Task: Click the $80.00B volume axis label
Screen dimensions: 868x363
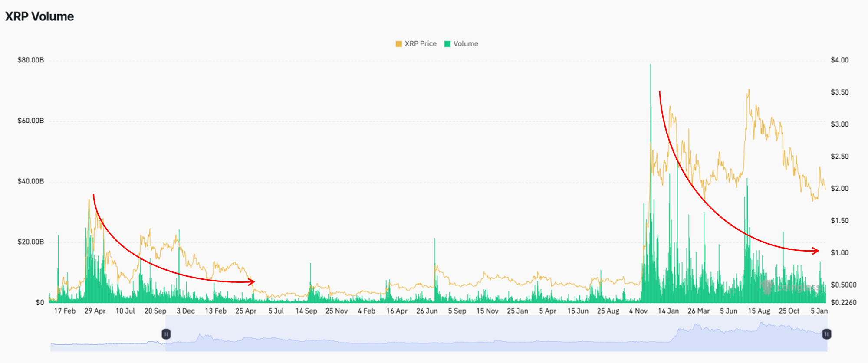Action: click(x=30, y=60)
